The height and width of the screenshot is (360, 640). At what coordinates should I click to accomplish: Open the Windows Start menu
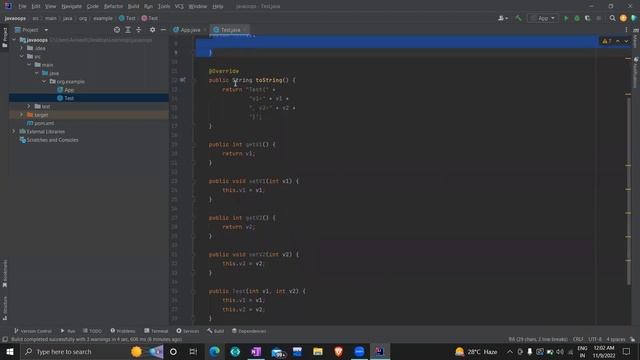point(10,351)
